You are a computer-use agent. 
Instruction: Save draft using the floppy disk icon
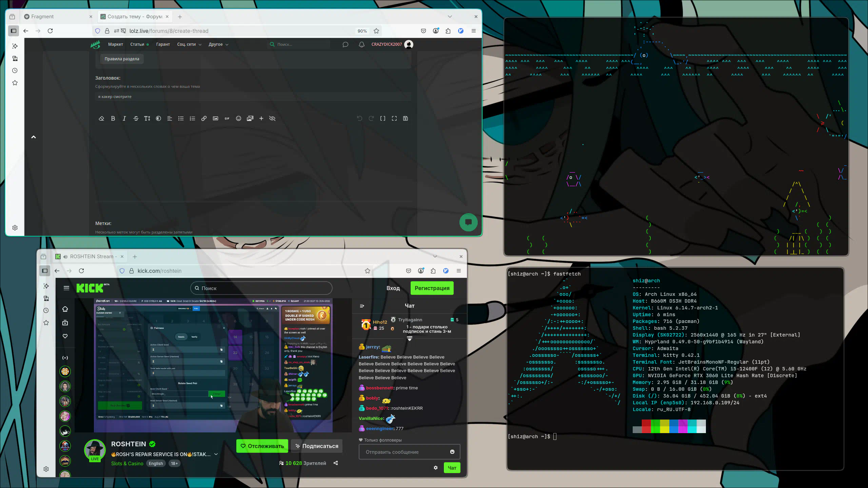[406, 118]
